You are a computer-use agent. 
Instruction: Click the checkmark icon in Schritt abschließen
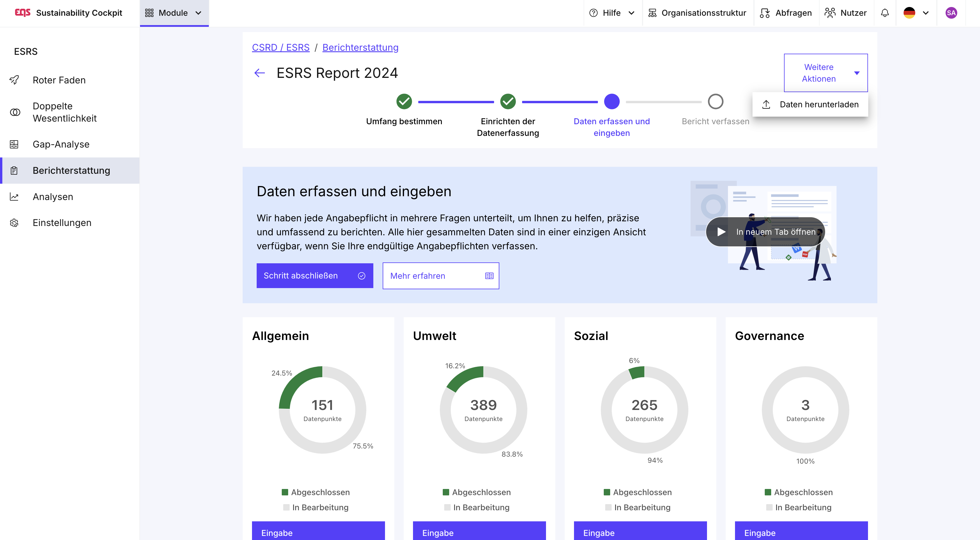[361, 276]
